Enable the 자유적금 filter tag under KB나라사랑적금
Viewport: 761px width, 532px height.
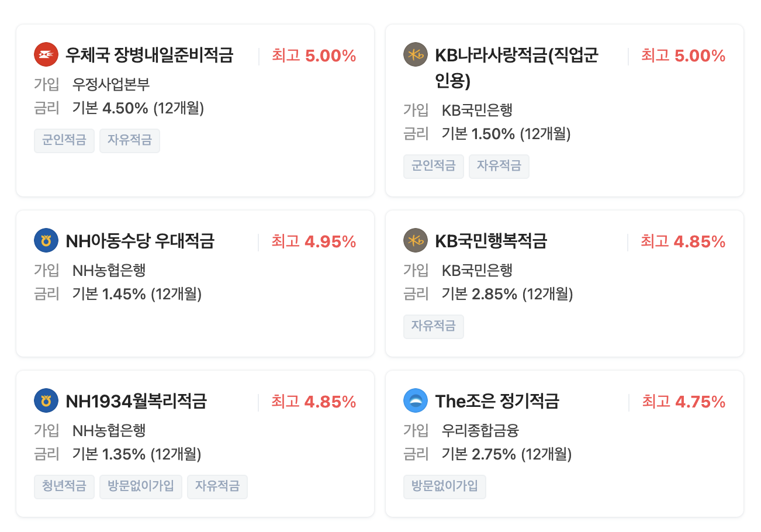coord(499,167)
